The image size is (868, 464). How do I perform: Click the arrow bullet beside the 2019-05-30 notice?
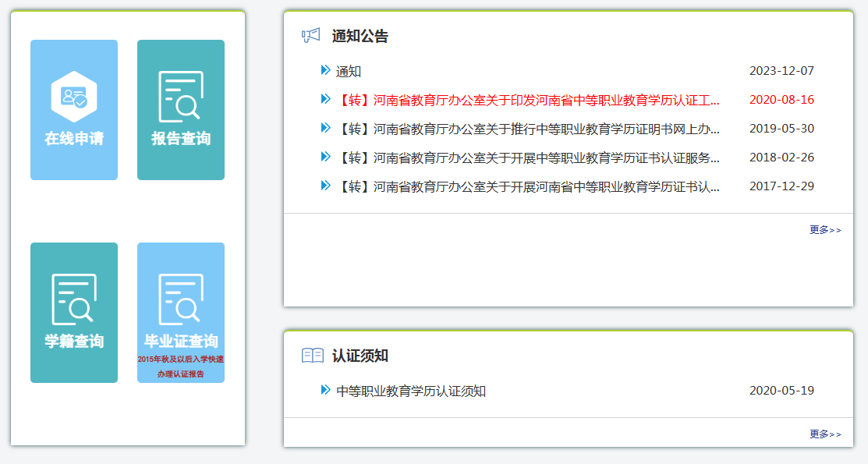[325, 128]
